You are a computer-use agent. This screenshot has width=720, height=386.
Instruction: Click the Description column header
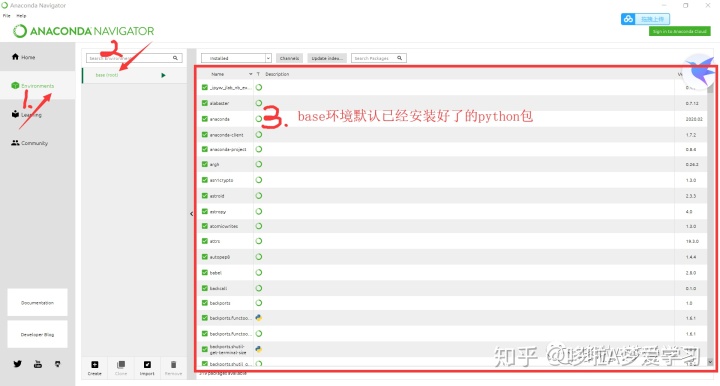pyautogui.click(x=277, y=74)
